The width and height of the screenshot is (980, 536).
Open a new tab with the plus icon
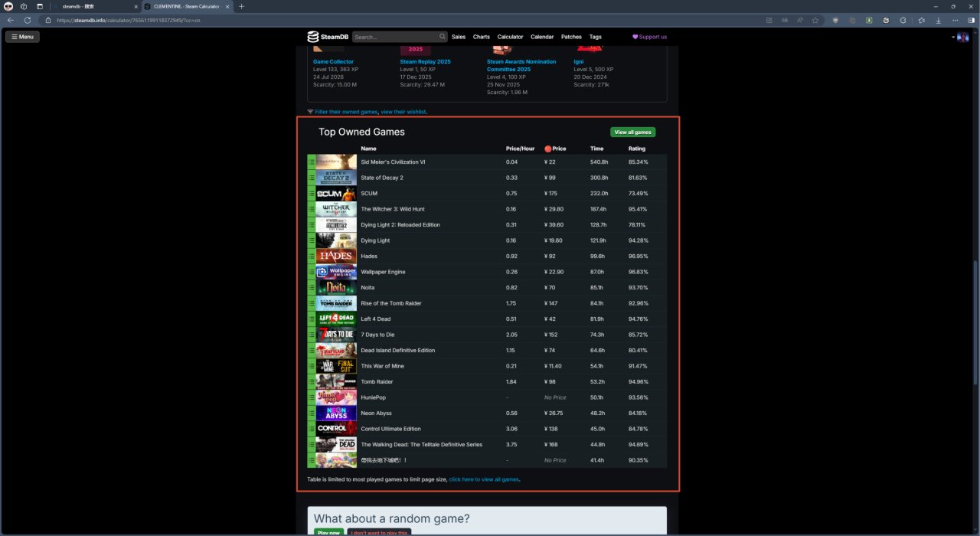tap(242, 6)
